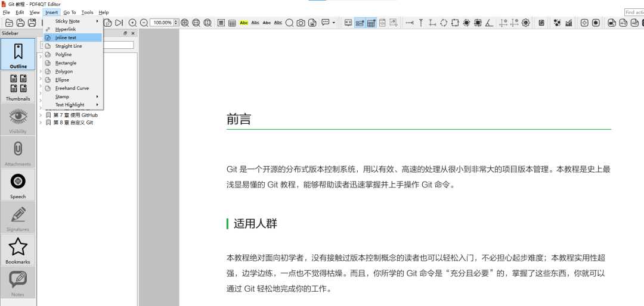Expand the 第 8 章 自定义 Git outline item

41,123
